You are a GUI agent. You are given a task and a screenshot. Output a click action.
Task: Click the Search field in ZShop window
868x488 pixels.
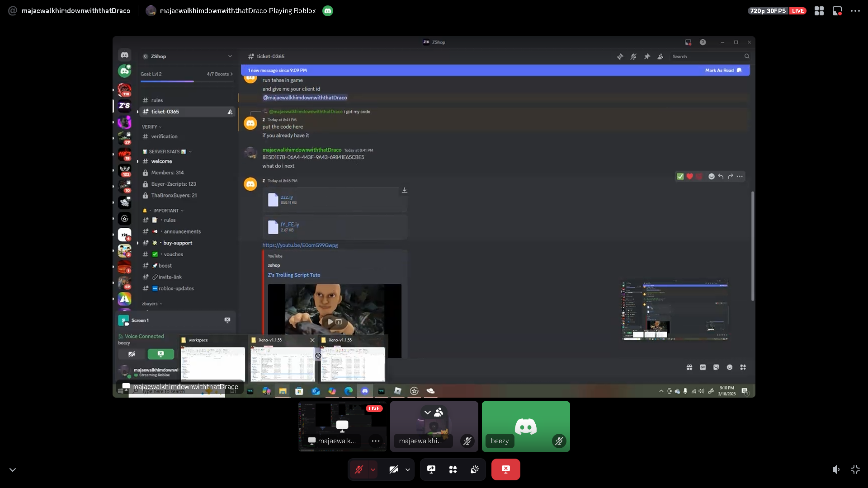(x=710, y=56)
